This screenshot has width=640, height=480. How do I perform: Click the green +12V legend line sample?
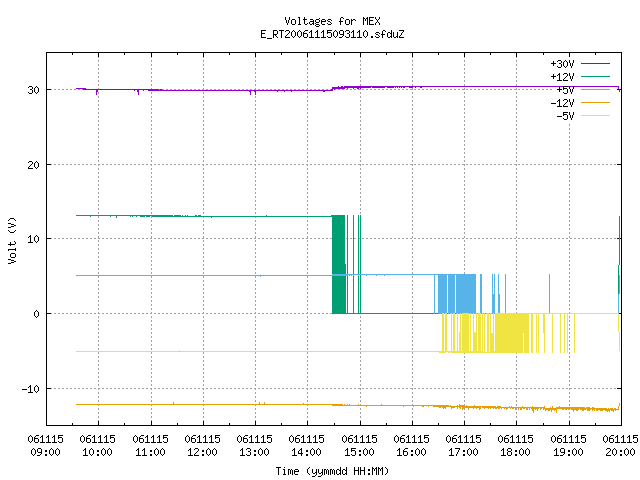595,76
